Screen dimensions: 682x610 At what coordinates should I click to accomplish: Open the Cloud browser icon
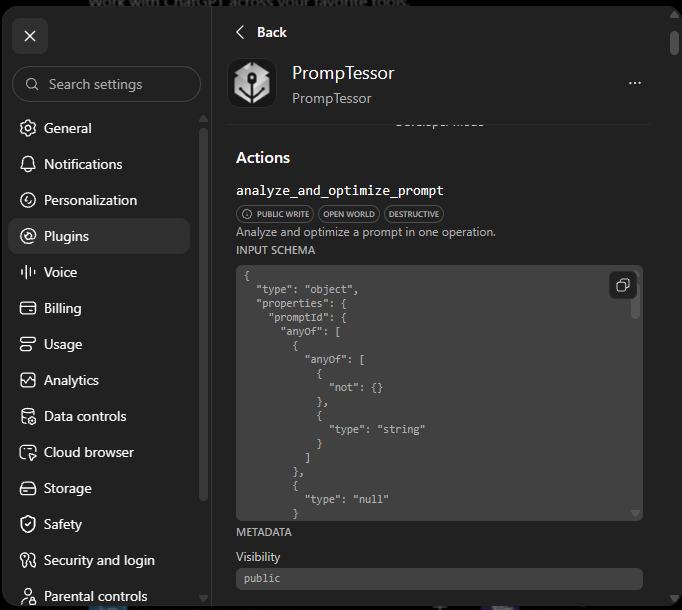pos(28,452)
